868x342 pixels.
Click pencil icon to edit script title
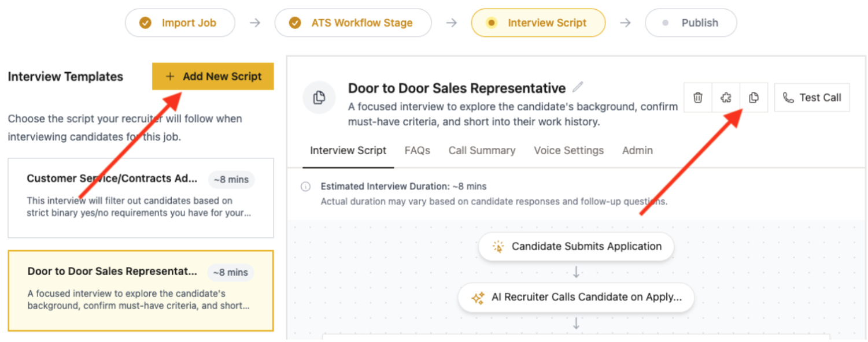578,88
